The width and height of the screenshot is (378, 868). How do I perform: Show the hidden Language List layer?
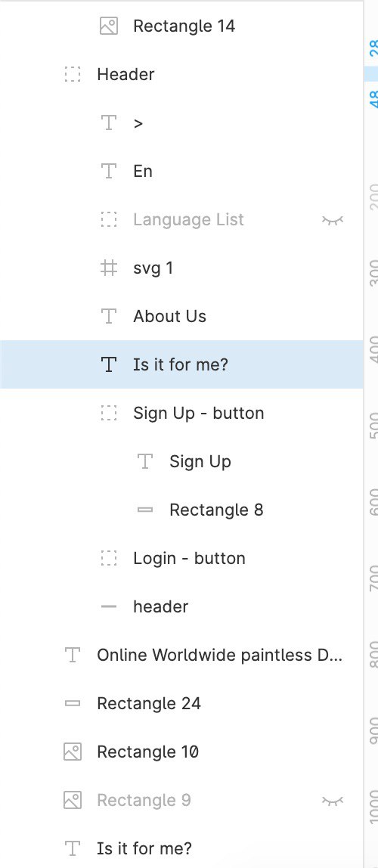pyautogui.click(x=333, y=220)
